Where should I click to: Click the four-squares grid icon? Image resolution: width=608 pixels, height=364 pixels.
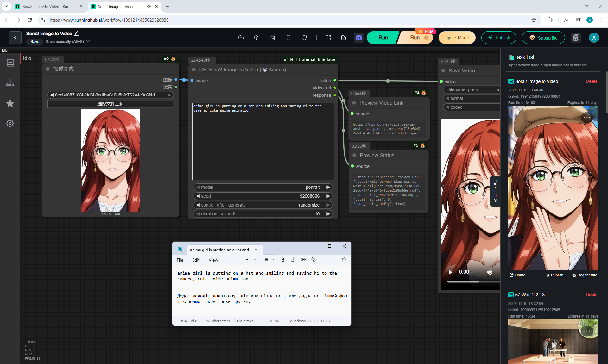328,38
